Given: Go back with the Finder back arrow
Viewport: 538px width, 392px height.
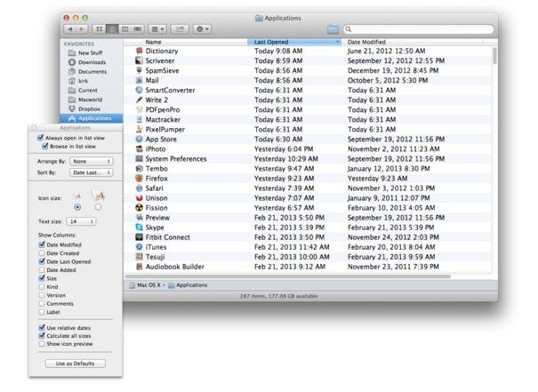Looking at the screenshot, I should pos(69,29).
